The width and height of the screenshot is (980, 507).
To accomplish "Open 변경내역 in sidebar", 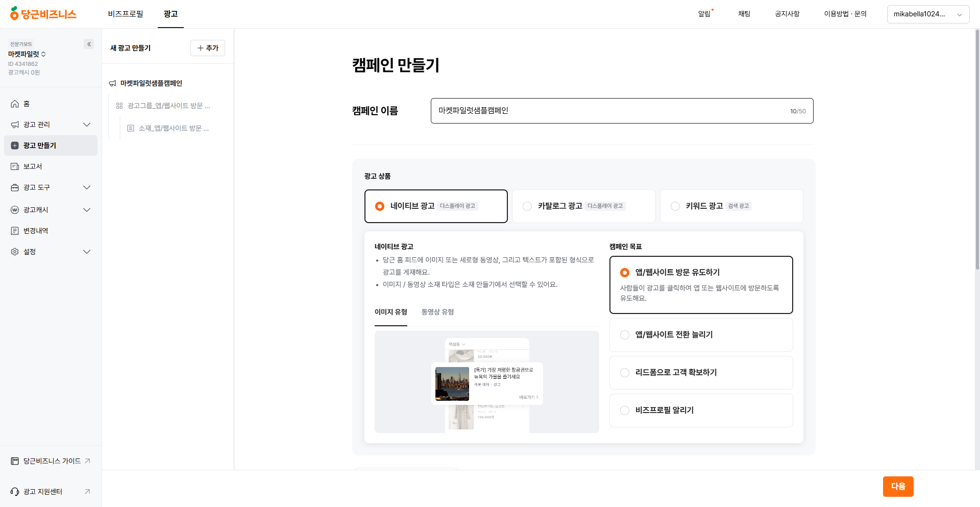I will point(51,231).
